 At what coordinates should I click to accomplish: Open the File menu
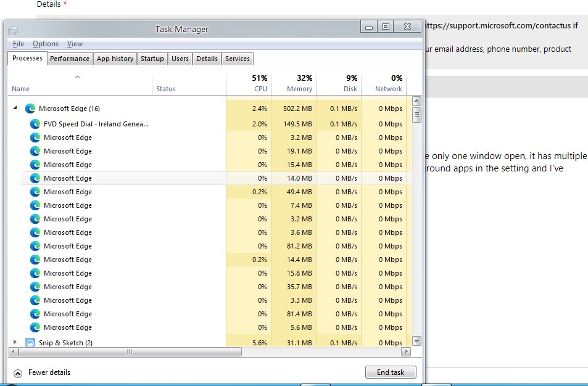click(19, 44)
